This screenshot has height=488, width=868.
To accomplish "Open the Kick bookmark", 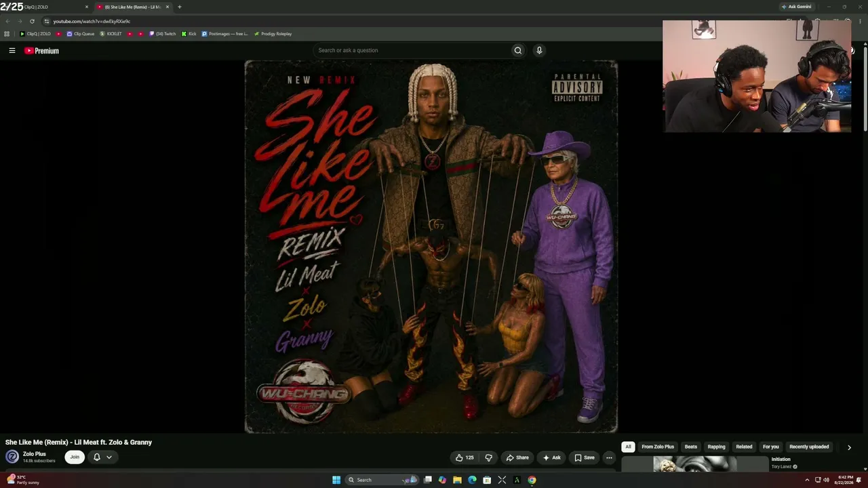I will coord(189,34).
